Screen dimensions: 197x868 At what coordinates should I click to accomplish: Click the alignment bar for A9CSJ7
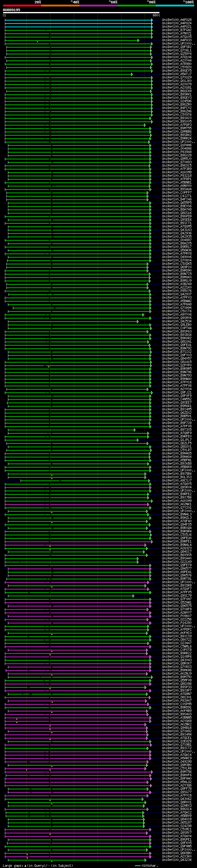point(85,481)
